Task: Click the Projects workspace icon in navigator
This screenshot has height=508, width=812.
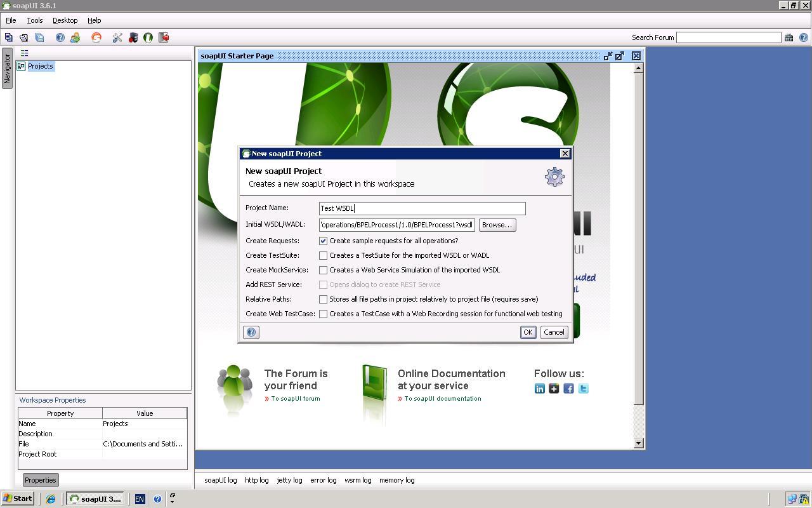Action: coord(21,66)
